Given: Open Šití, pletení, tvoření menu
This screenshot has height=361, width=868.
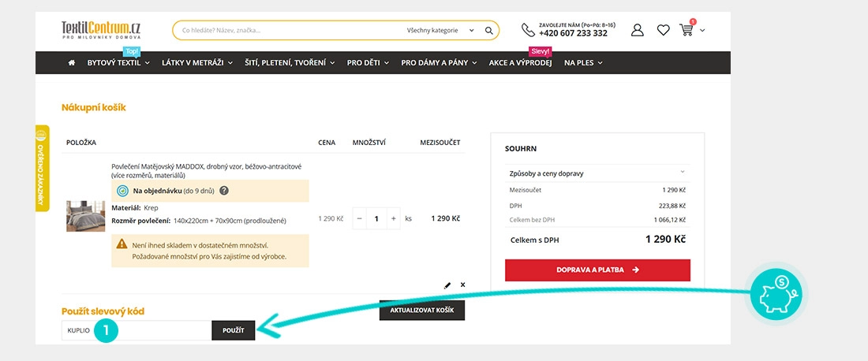Looking at the screenshot, I should point(290,62).
